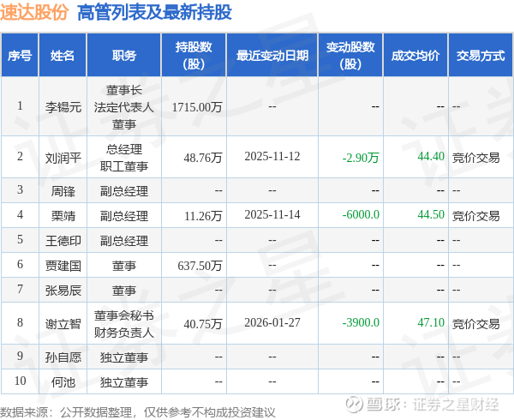This screenshot has height=420, width=514.
Task: Select the 姓名 column header
Action: click(x=63, y=56)
